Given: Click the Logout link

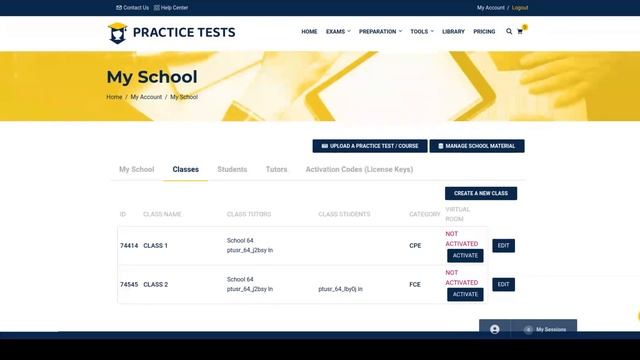Looking at the screenshot, I should 520,8.
